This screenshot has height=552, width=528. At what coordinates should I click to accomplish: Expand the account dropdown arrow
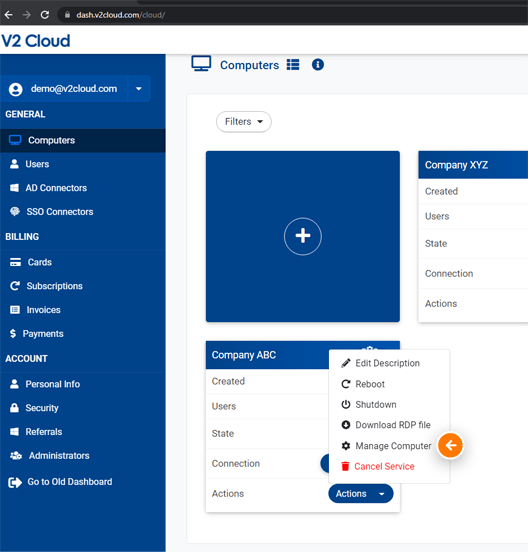click(139, 89)
